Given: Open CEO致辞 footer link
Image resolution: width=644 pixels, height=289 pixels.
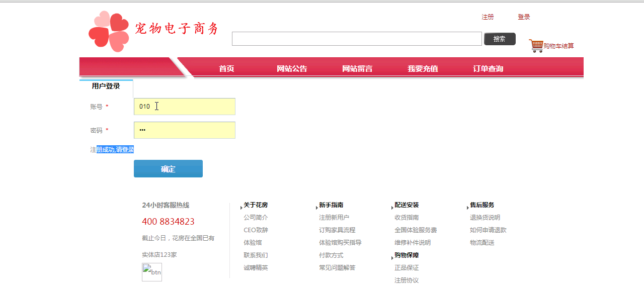Looking at the screenshot, I should (x=256, y=230).
